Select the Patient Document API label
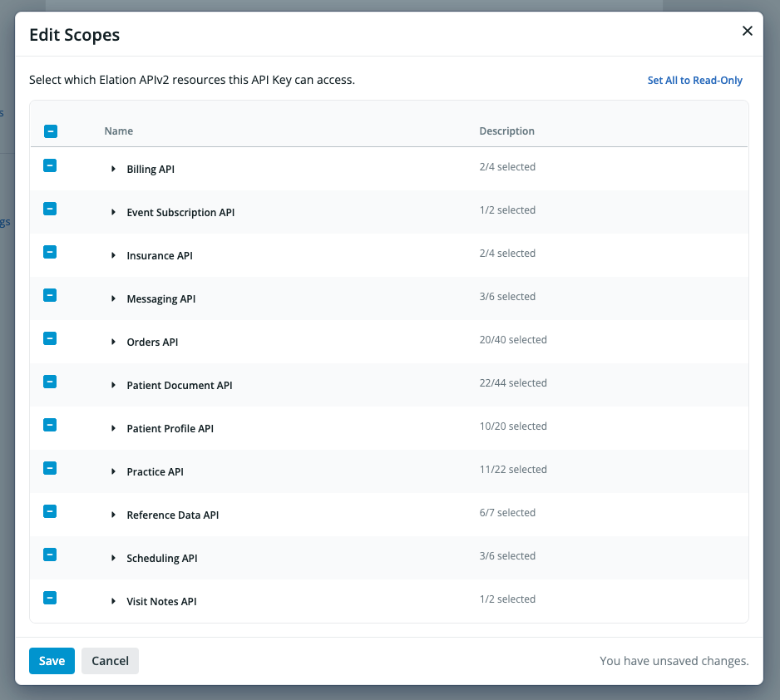Screen dimensions: 780x700 click(x=180, y=385)
